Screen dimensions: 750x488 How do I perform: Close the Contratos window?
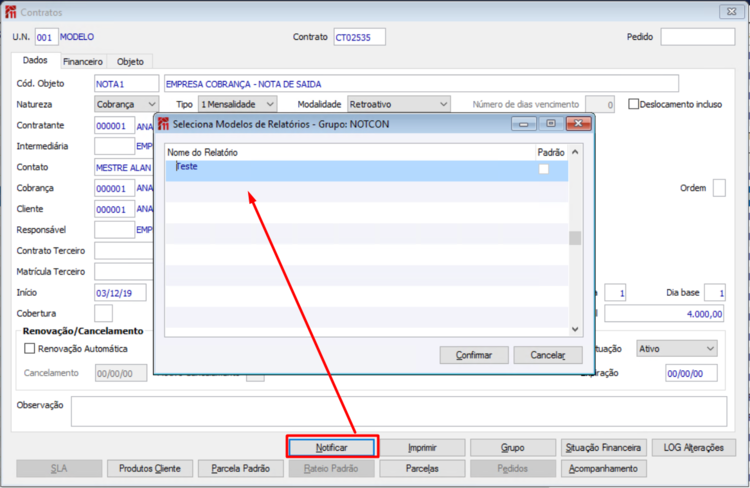(732, 11)
